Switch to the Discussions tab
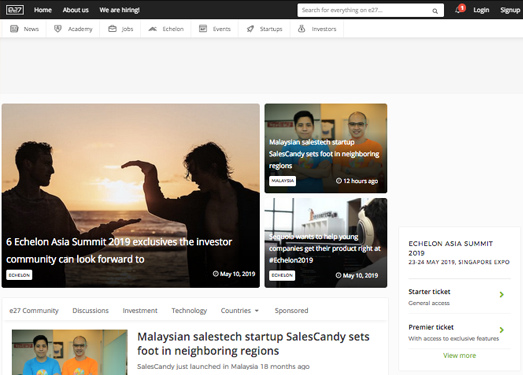 point(90,311)
